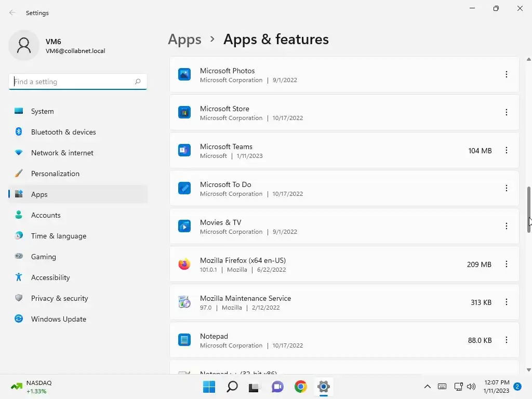This screenshot has height=399, width=532.
Task: Open more options for Microsoft To Do
Action: click(x=507, y=188)
